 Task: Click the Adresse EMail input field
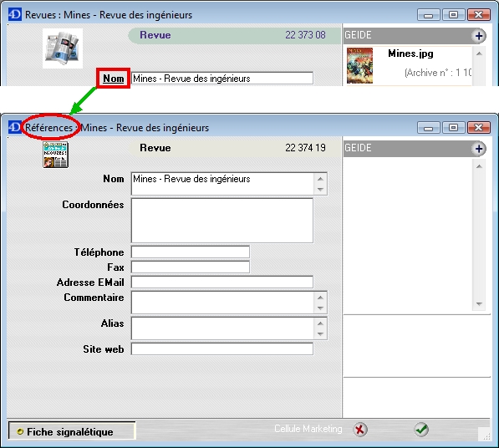(x=222, y=282)
